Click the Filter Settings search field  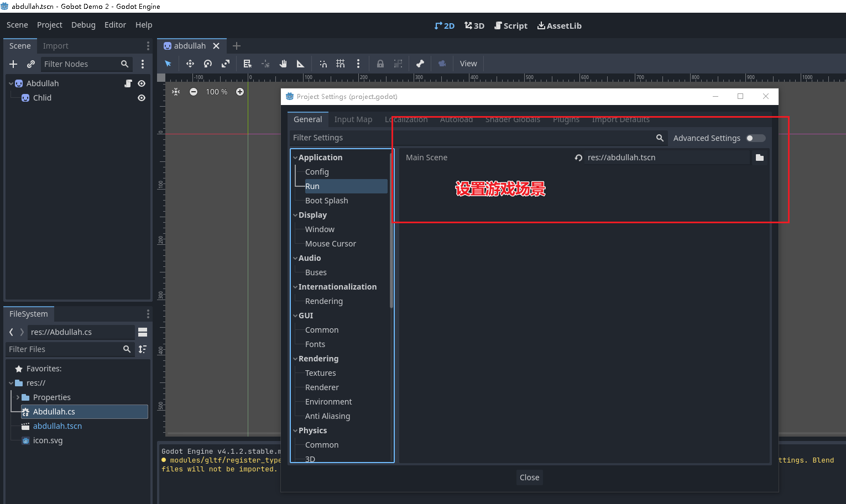470,138
